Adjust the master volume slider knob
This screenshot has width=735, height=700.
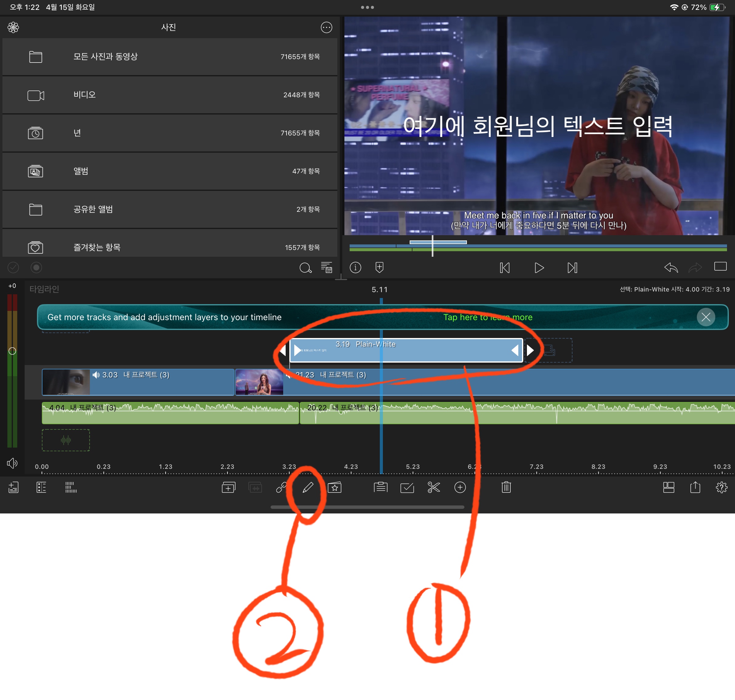click(12, 351)
